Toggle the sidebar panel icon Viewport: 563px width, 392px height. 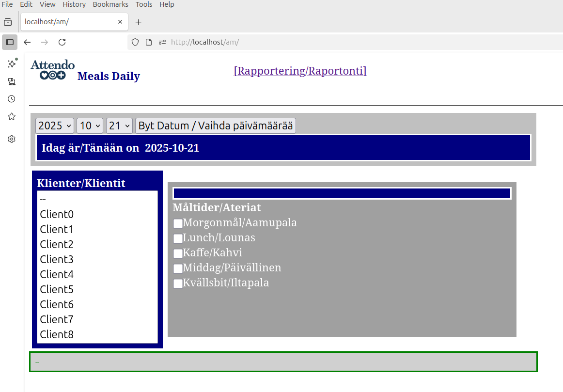coord(10,42)
